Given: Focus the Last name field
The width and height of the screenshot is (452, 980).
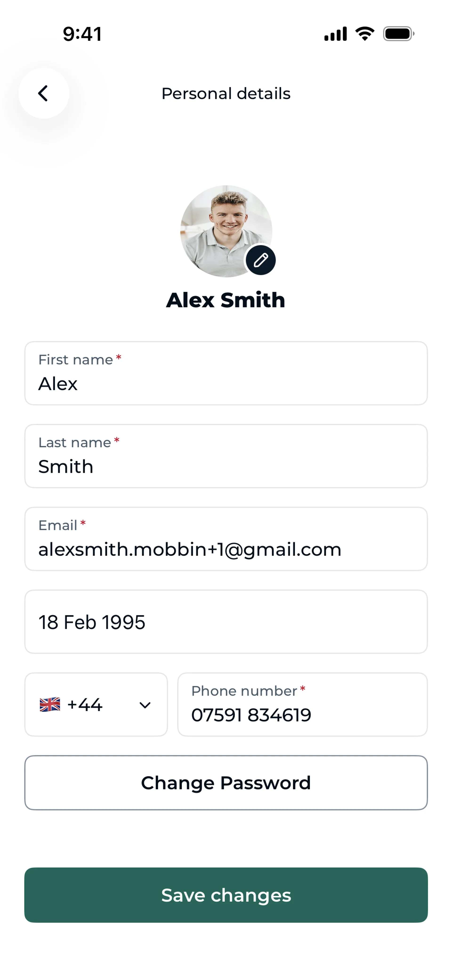Looking at the screenshot, I should 226,456.
